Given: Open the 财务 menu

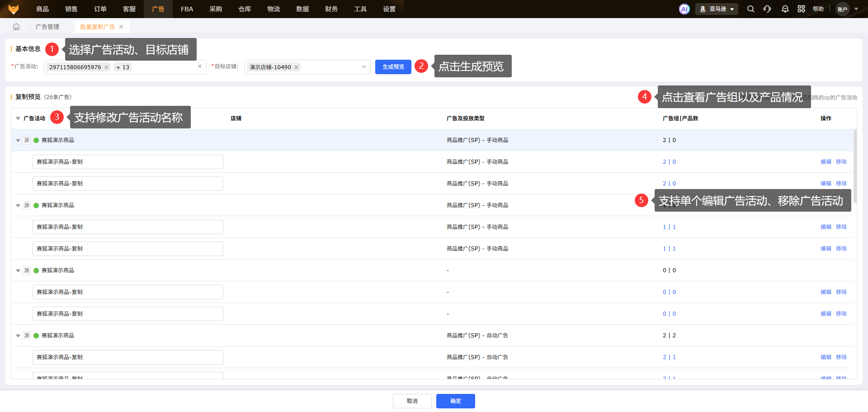Looking at the screenshot, I should pos(332,9).
